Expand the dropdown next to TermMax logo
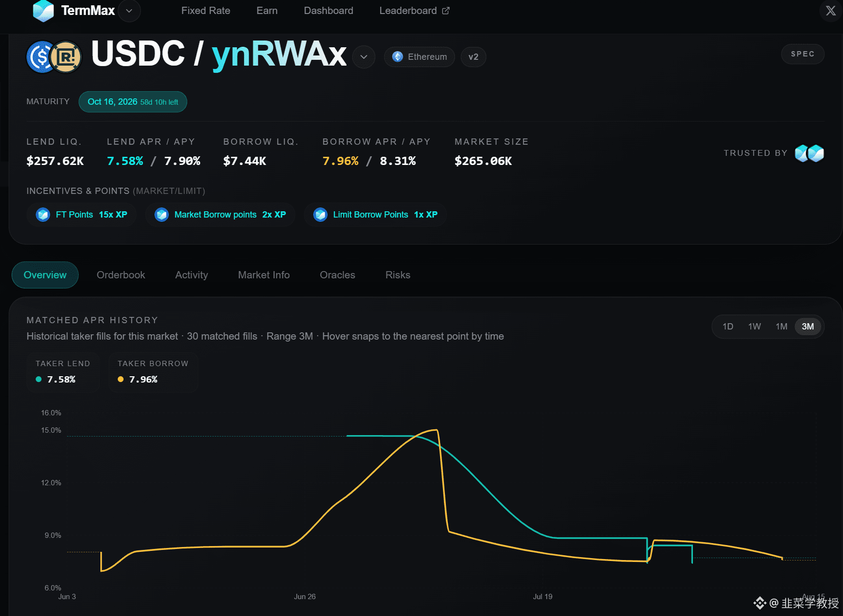Image resolution: width=843 pixels, height=616 pixels. [x=129, y=11]
